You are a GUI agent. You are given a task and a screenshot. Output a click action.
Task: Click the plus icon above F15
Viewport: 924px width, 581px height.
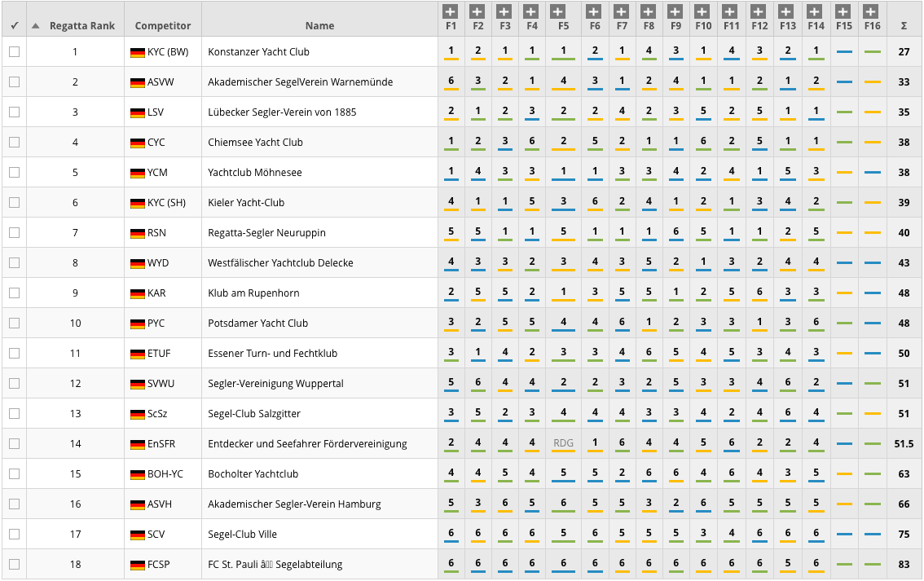843,11
